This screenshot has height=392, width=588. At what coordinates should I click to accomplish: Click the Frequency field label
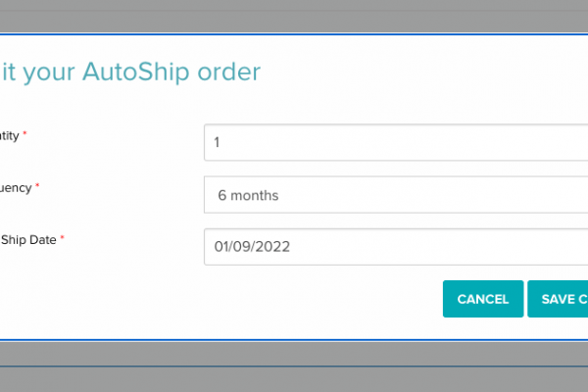(x=15, y=187)
